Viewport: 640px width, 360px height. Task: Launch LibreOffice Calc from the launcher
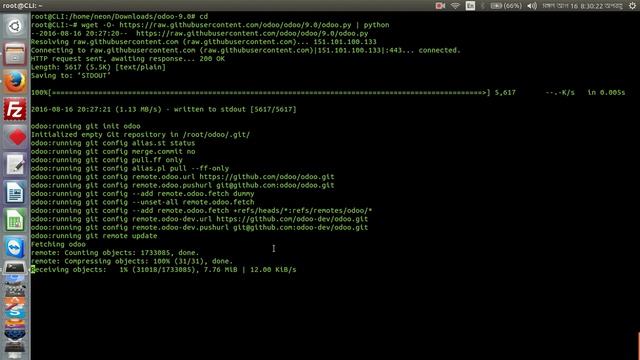(15, 220)
